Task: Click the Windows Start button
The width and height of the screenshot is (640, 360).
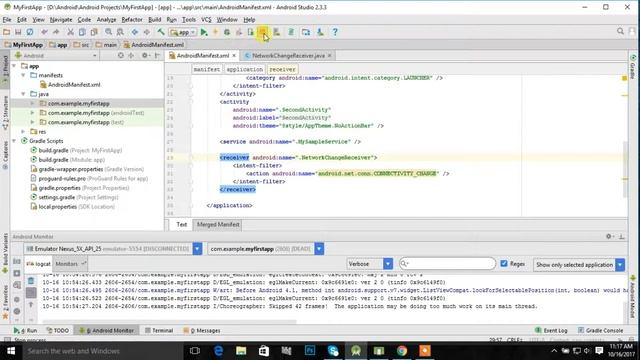Action: (x=11, y=351)
